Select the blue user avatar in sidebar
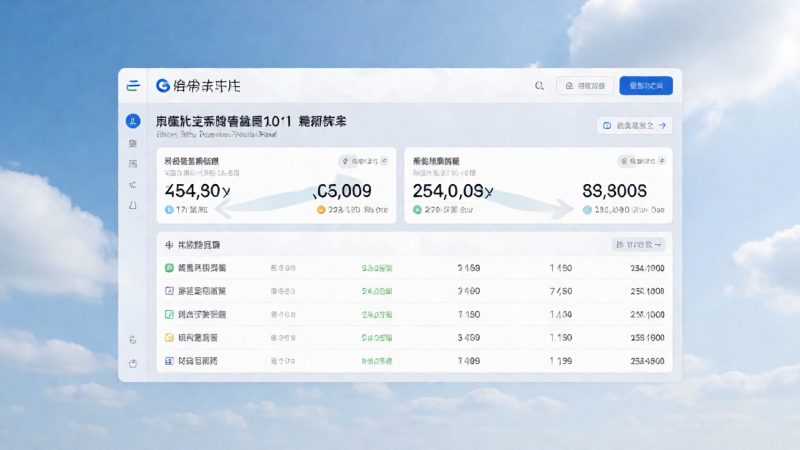 [x=133, y=121]
